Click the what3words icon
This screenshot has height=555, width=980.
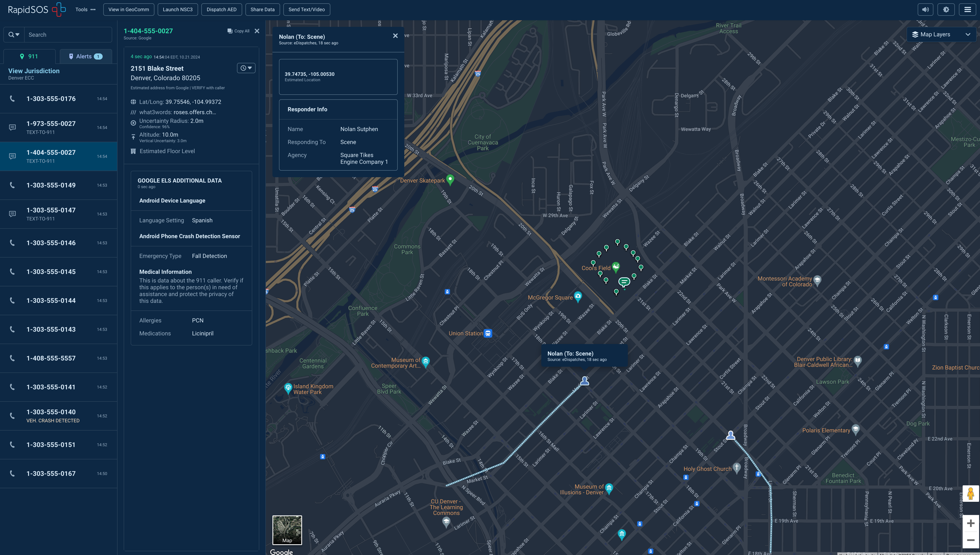(x=133, y=112)
